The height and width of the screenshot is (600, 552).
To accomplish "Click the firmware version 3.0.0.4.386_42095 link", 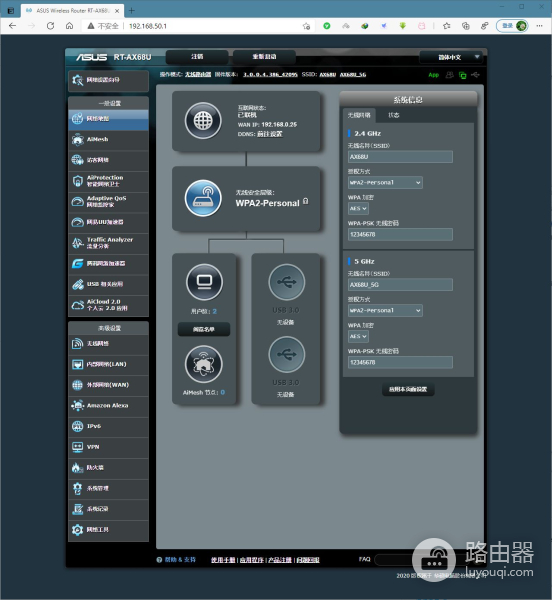I will (270, 75).
